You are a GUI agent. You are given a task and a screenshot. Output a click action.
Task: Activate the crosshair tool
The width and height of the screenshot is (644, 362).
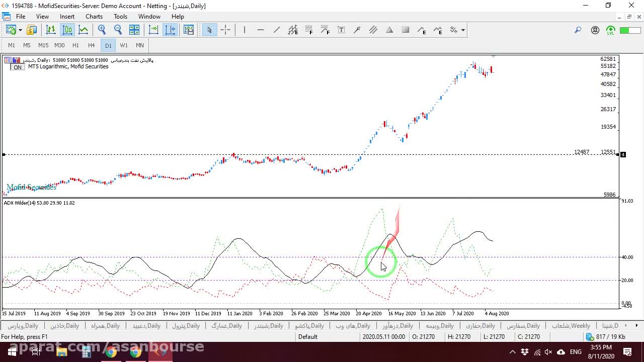click(x=225, y=30)
